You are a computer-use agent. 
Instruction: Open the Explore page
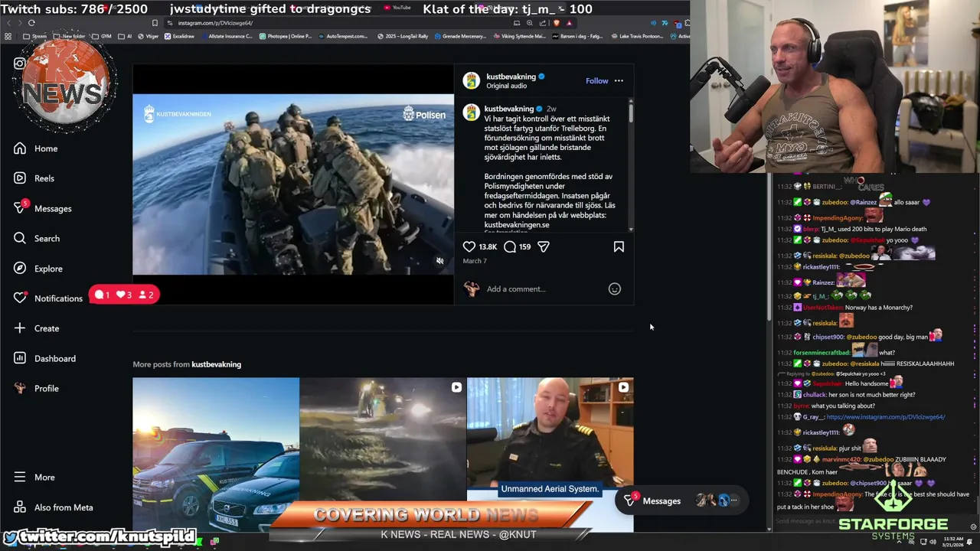[38, 269]
